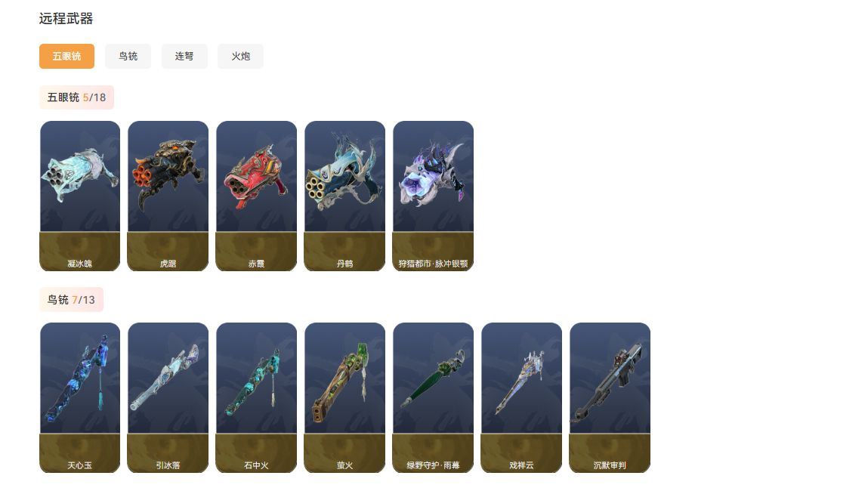Select the 天心玉 musket skin
Viewport: 868px width, 488px height.
click(80, 398)
